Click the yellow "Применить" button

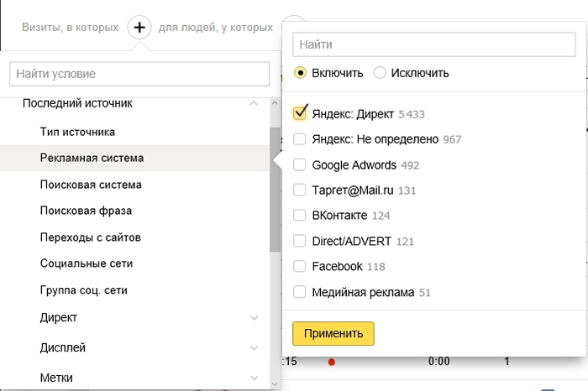coord(333,333)
